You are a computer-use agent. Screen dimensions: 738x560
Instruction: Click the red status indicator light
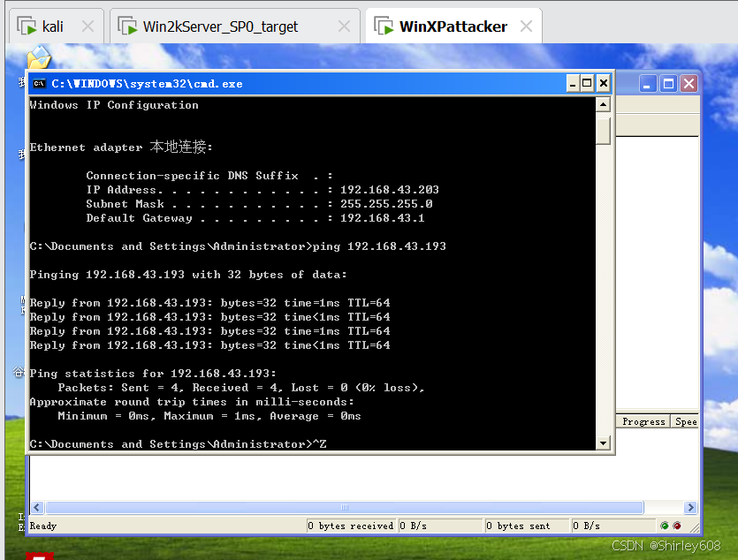click(x=677, y=526)
